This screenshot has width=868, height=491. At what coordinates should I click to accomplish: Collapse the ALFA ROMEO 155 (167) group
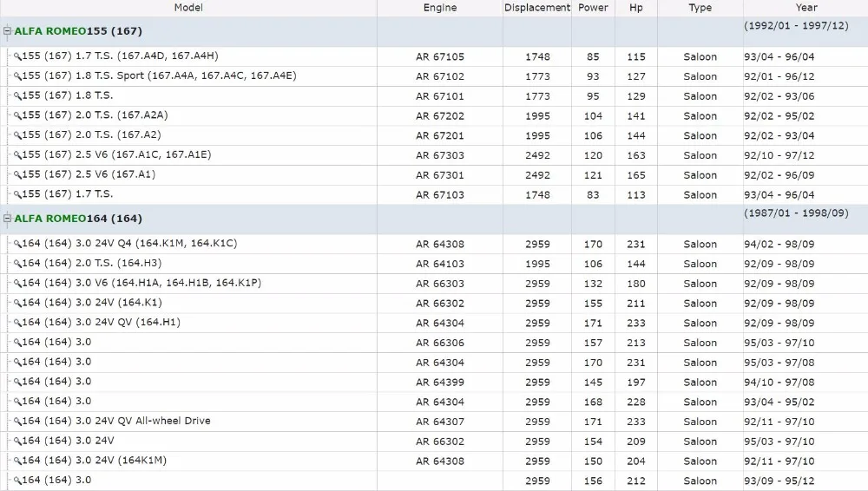pos(7,31)
